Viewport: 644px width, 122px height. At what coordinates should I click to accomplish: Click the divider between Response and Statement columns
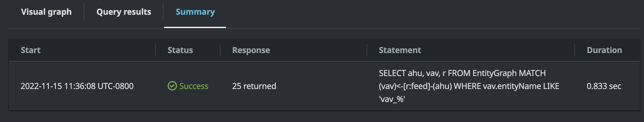pyautogui.click(x=367, y=50)
